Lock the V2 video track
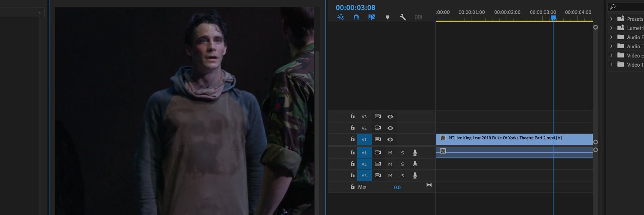 pyautogui.click(x=352, y=128)
